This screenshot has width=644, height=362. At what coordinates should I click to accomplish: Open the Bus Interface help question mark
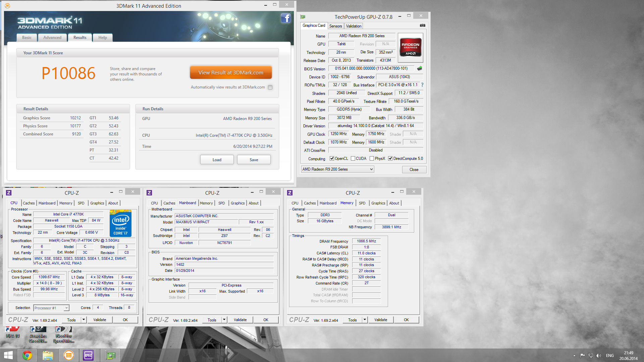point(422,85)
